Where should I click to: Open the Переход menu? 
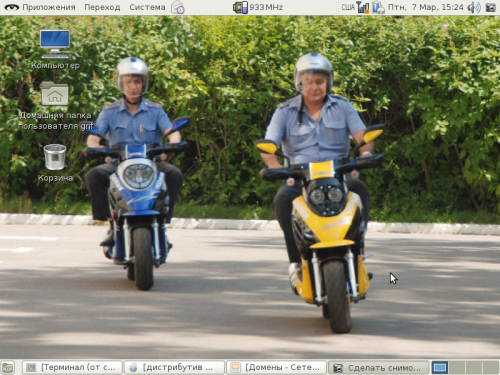tap(102, 7)
